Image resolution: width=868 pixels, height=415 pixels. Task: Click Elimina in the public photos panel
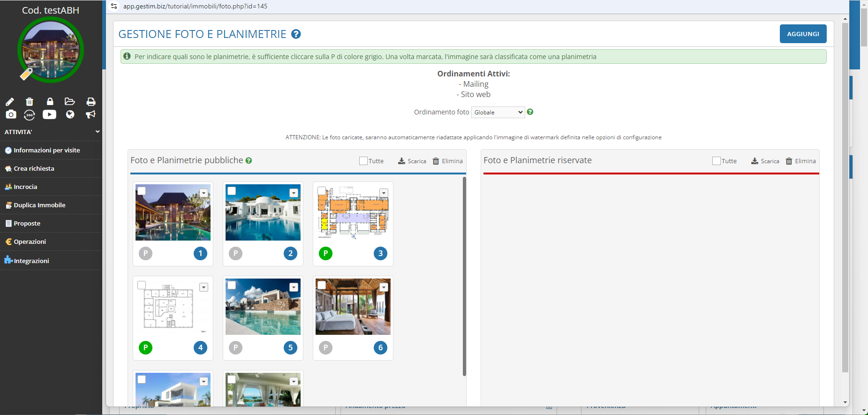click(447, 161)
